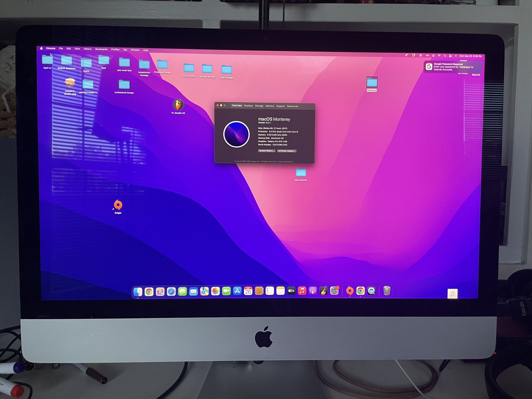
Task: Launch FaceTime from the dock
Action: pos(226,291)
